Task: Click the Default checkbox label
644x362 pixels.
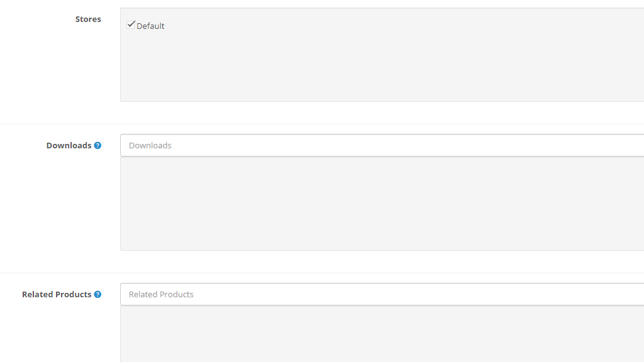Action: coord(150,26)
